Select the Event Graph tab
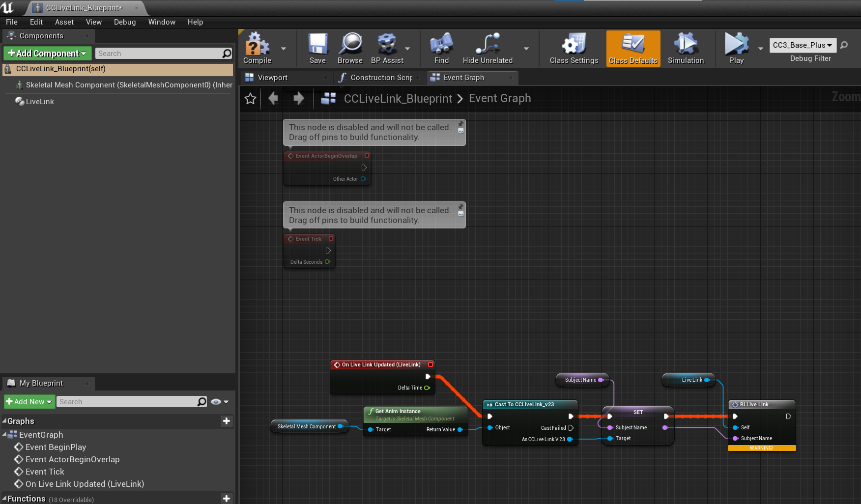This screenshot has width=861, height=504. pos(472,78)
